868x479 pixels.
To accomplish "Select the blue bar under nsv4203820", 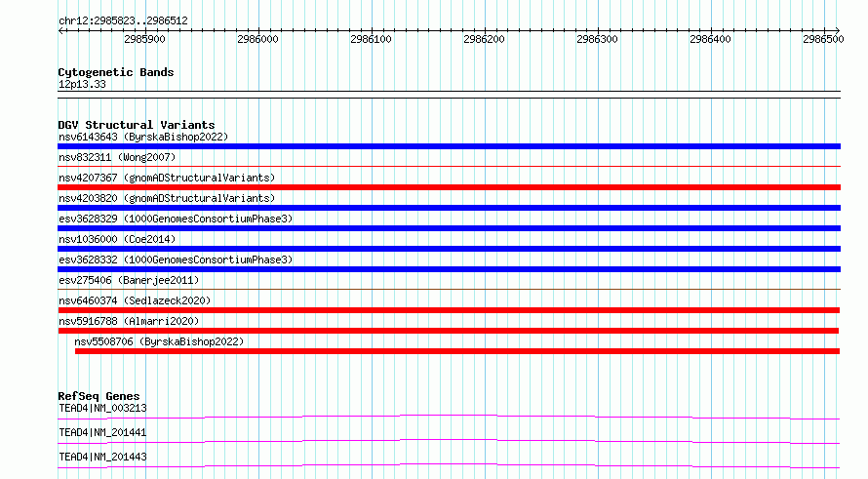I will point(449,208).
